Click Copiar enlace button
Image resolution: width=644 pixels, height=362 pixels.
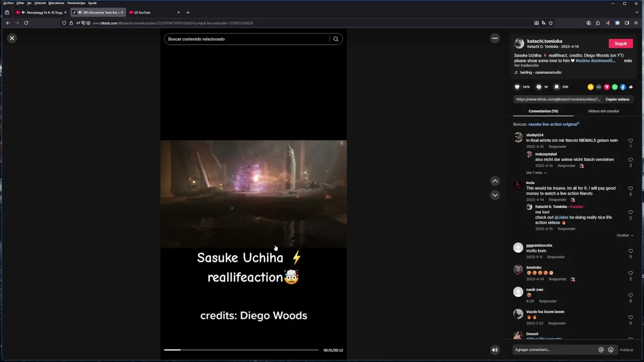point(617,100)
